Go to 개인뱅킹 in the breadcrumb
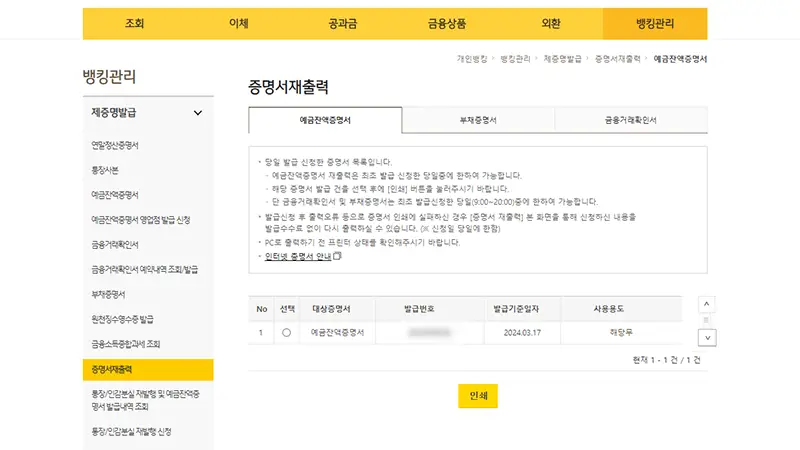 pos(472,59)
